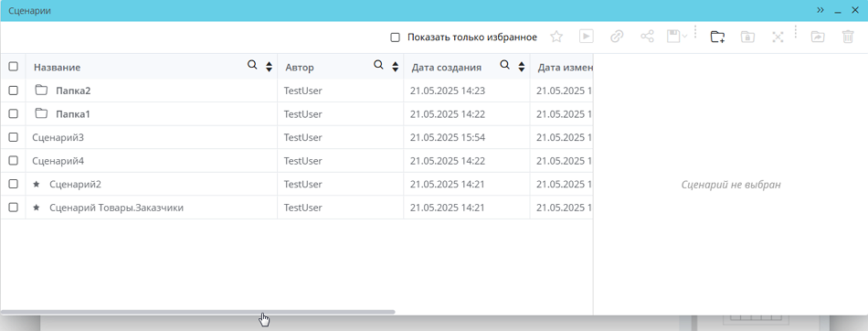Click the delete trash can icon
This screenshot has height=331, width=868.
click(x=848, y=37)
